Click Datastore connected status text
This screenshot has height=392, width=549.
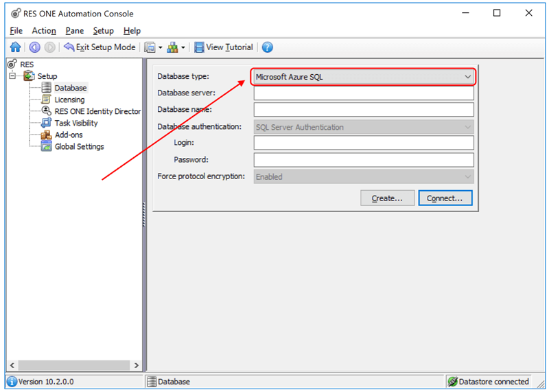coord(493,382)
